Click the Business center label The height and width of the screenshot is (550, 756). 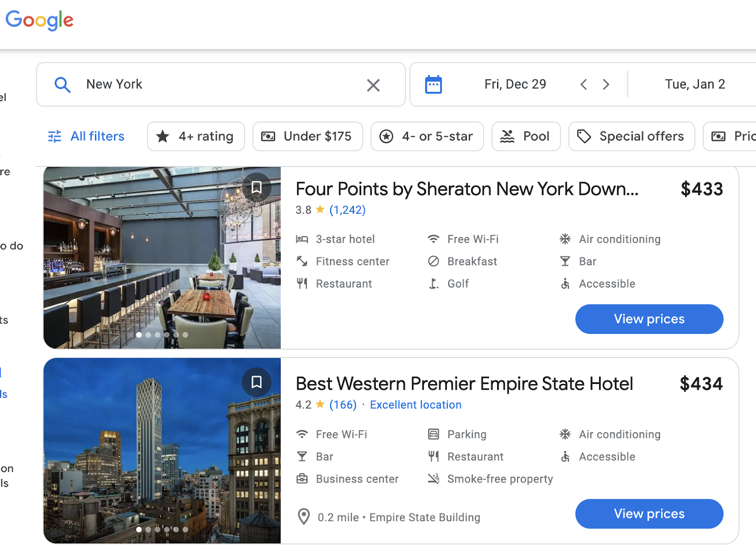click(x=357, y=479)
